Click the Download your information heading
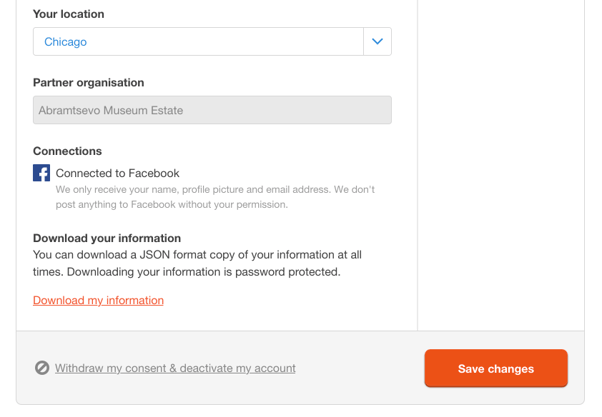Image resolution: width=602 pixels, height=417 pixels. point(107,238)
